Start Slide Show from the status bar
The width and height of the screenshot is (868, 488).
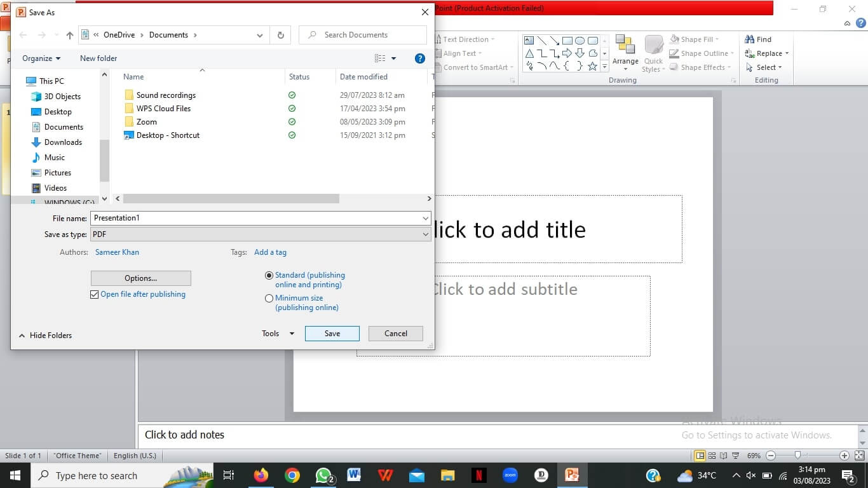point(735,456)
